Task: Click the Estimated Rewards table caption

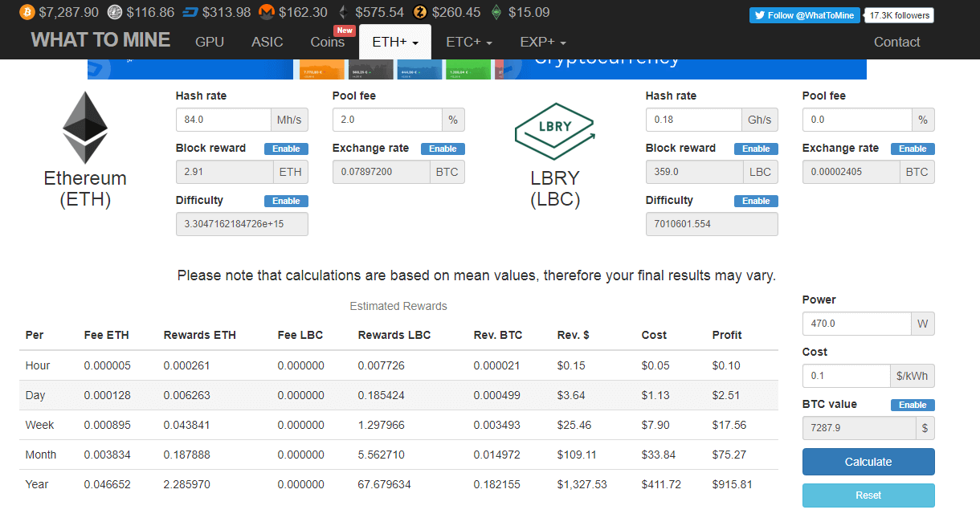Action: coord(398,306)
